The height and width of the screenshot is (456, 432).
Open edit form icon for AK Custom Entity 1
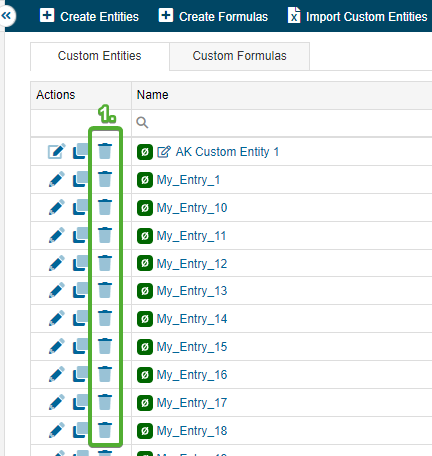(x=57, y=151)
